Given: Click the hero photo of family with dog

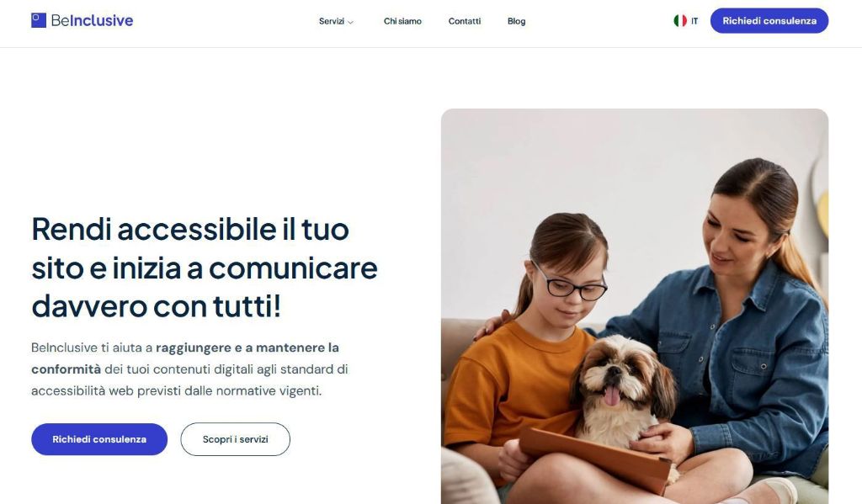Looking at the screenshot, I should pyautogui.click(x=635, y=306).
